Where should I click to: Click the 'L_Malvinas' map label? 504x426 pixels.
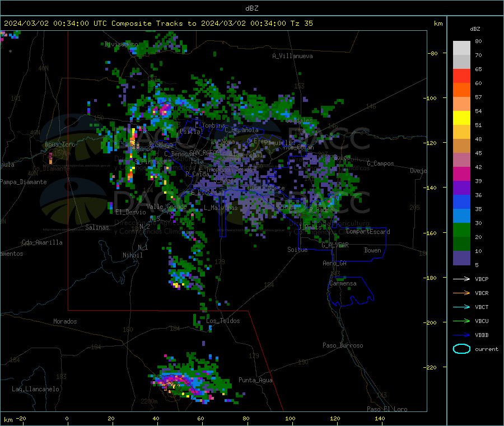click(221, 208)
